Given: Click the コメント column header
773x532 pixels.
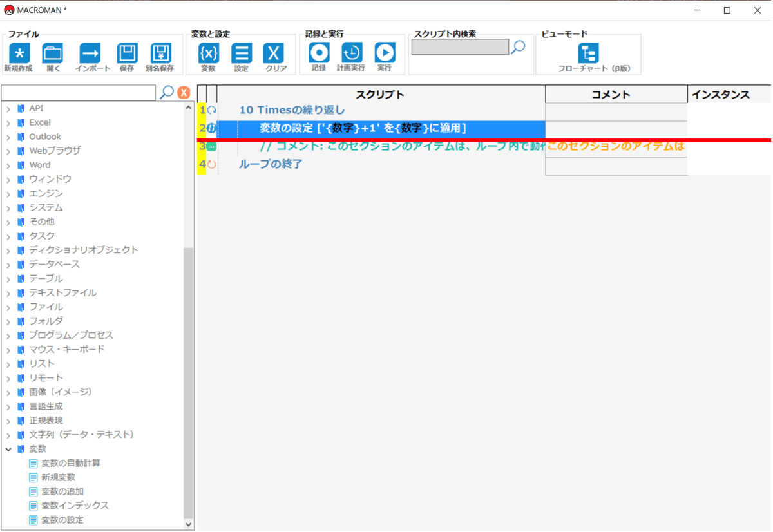Looking at the screenshot, I should coord(616,95).
